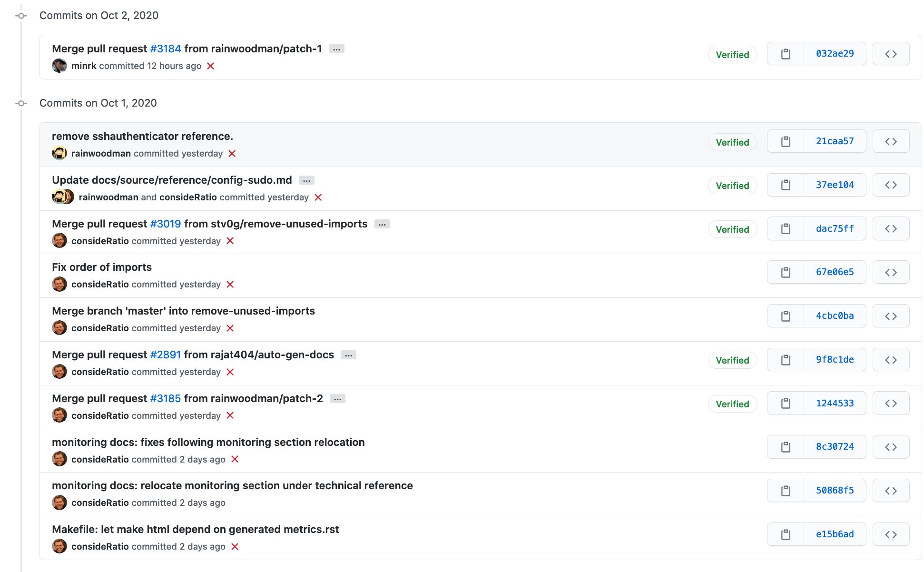Copy SHA of merge commit dac75ff
This screenshot has width=924, height=572.
[786, 228]
